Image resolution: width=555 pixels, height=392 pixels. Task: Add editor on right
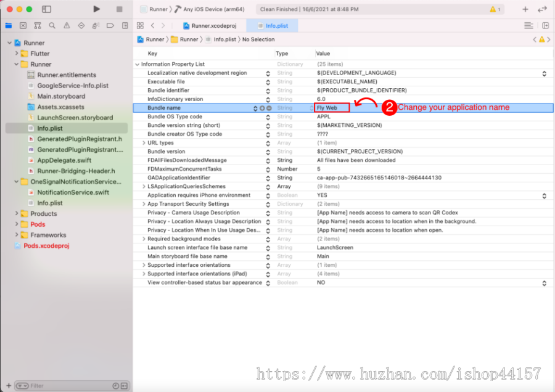tap(545, 25)
